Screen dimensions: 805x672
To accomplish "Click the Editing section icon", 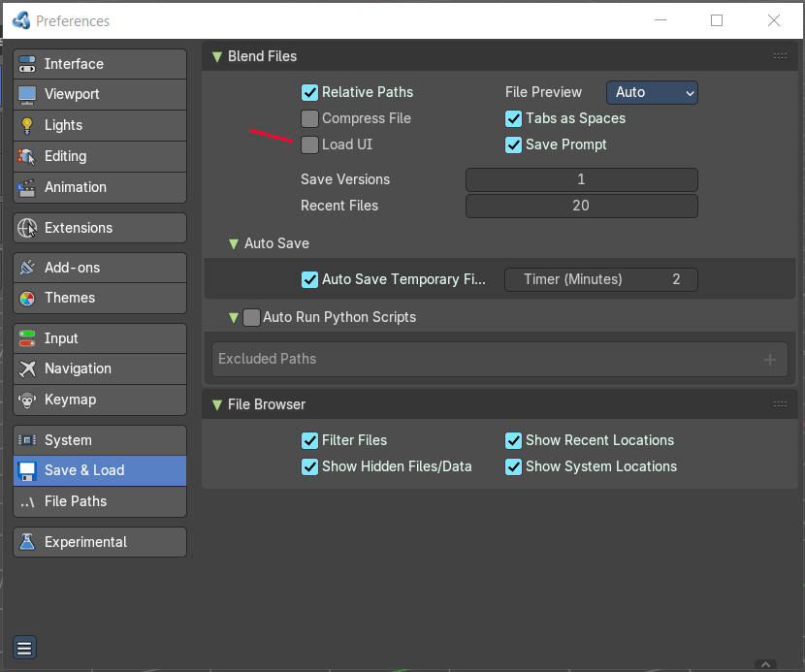I will coord(27,156).
